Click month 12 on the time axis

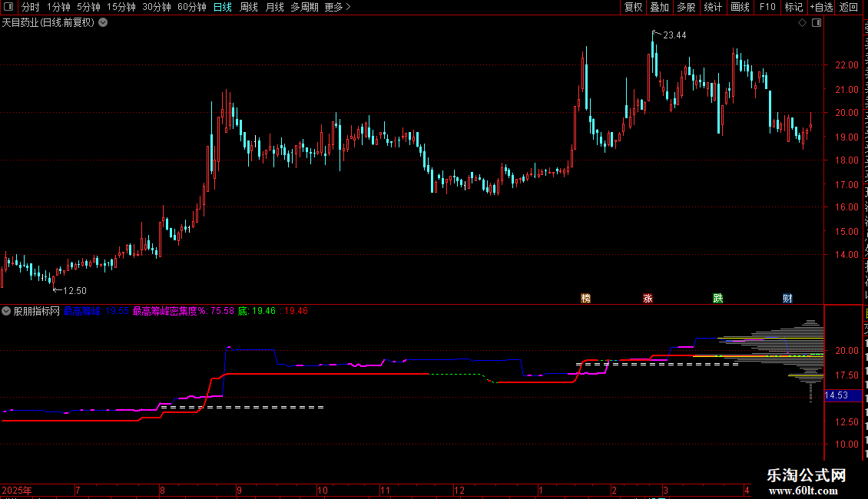459,490
